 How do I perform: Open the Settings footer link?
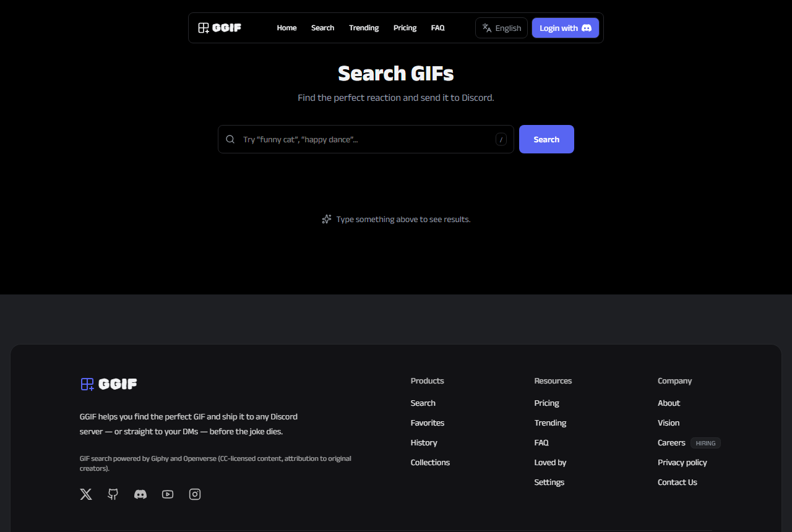click(x=549, y=483)
